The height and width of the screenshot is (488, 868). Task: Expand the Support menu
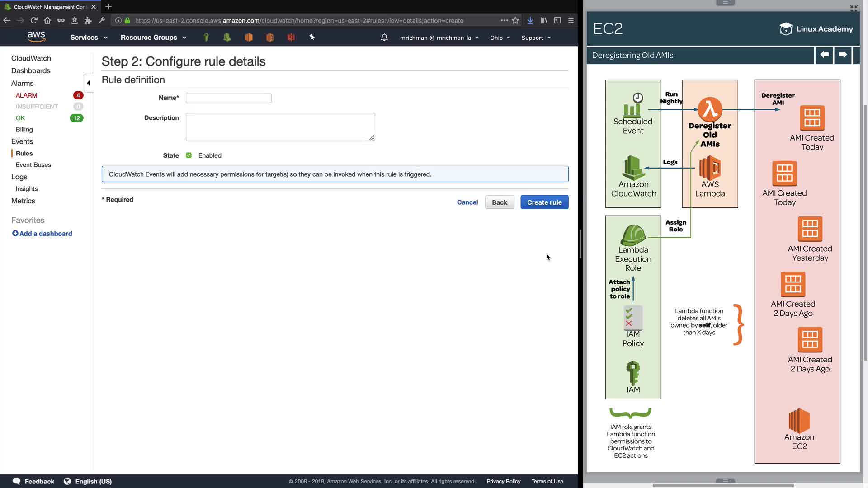tap(536, 38)
